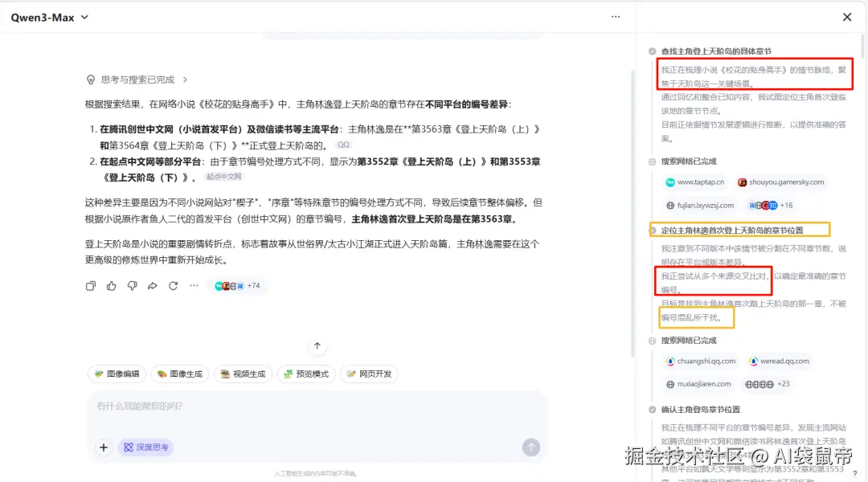868x482 pixels.
Task: Select the 视频生成 suggestion chip
Action: coord(243,374)
